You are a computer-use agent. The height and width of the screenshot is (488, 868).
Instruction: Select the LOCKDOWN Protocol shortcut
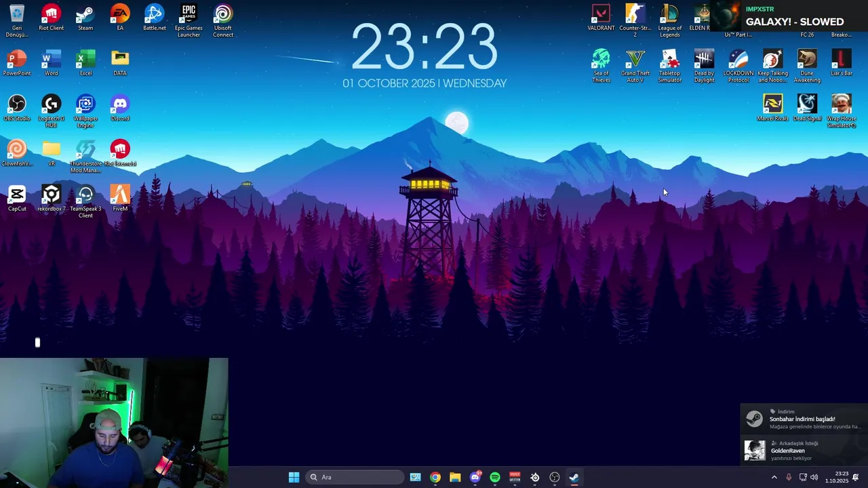[x=738, y=66]
